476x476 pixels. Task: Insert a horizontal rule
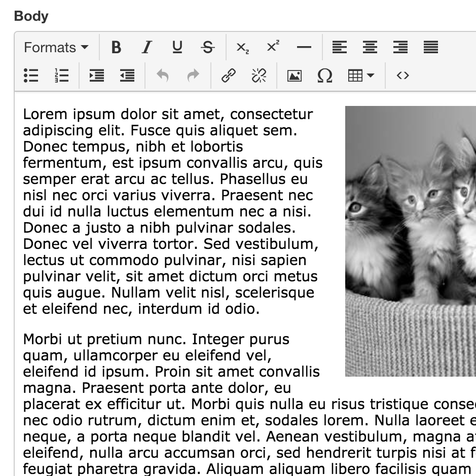point(304,47)
